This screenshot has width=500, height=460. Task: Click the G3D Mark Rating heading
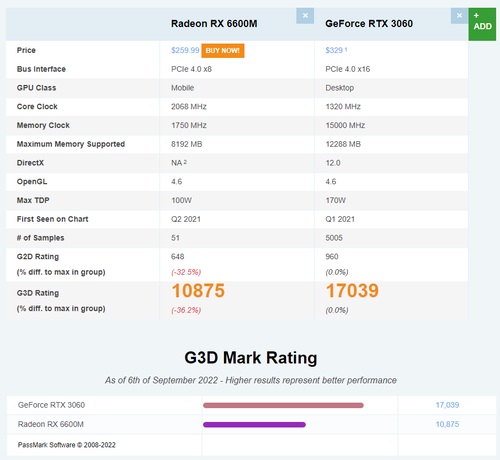pos(251,358)
